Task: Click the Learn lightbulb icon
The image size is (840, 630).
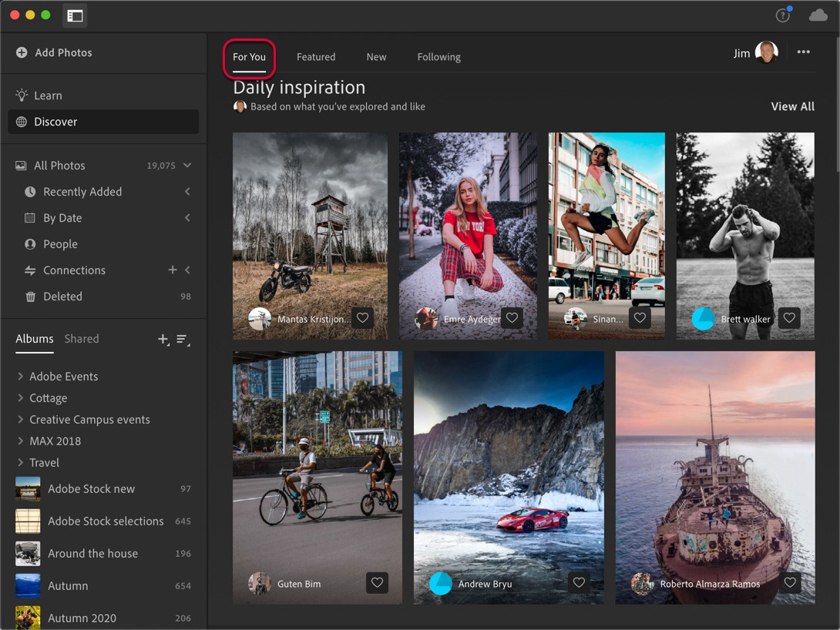Action: 22,96
